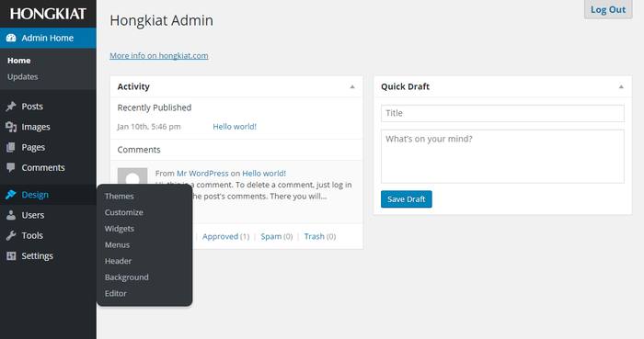This screenshot has width=644, height=339.
Task: Click the Log Out button
Action: tap(608, 9)
